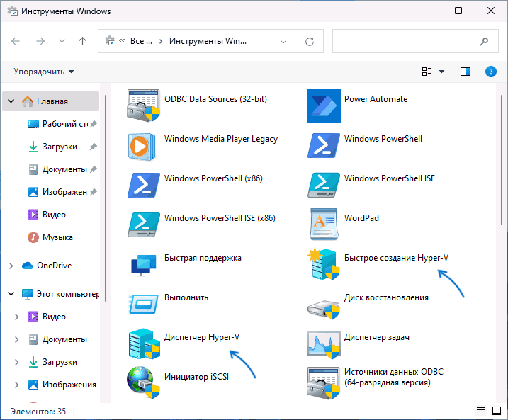Expand Загрузки under Этот компьютер
The width and height of the screenshot is (508, 420).
tap(16, 362)
